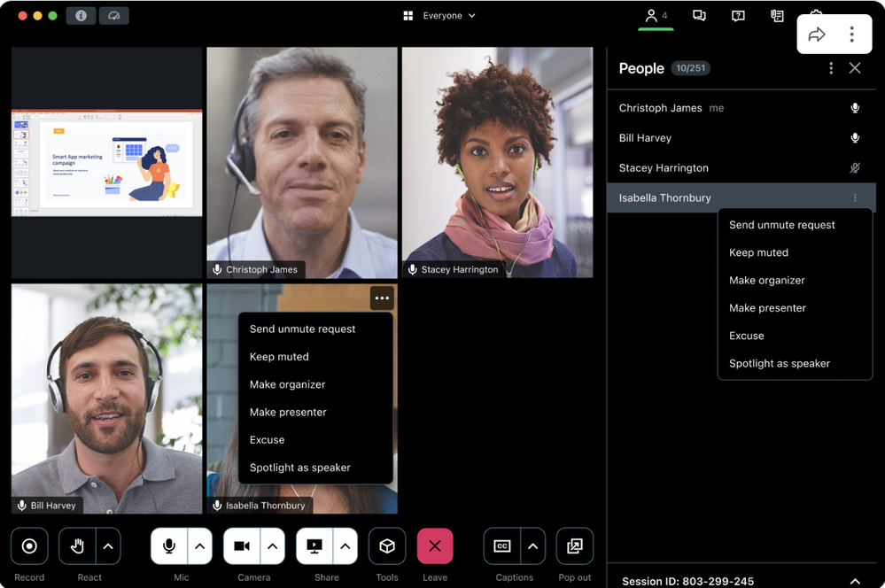Viewport: 885px width, 588px height.
Task: Select Spotlight as speaker on video tile menu
Action: tap(300, 468)
